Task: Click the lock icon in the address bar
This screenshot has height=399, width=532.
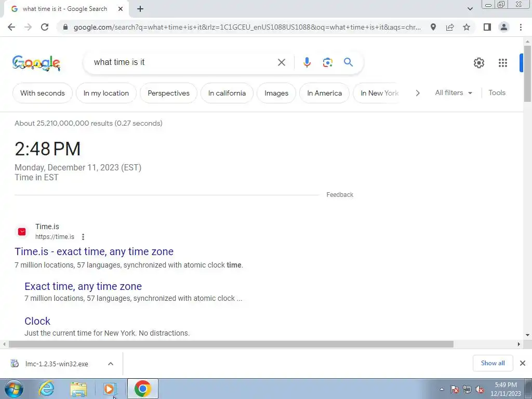Action: point(65,27)
